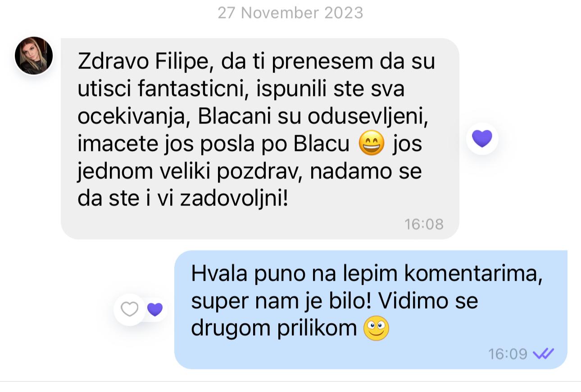Click the 16:08 timestamp on the received message
581x392 pixels.
[424, 224]
